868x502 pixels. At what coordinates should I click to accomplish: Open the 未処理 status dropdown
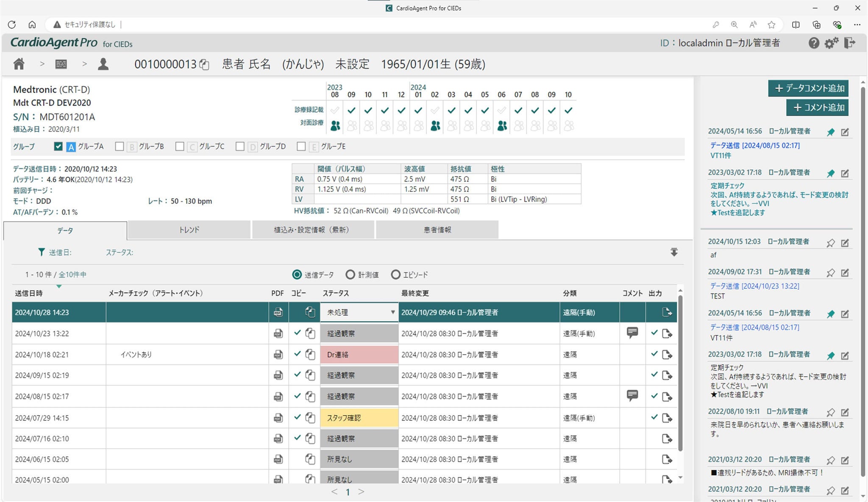[359, 312]
